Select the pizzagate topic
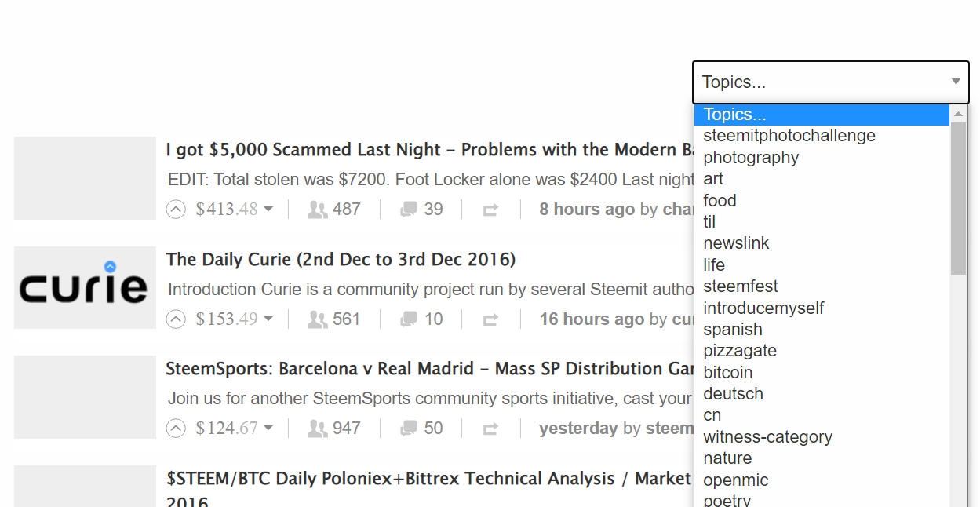Image resolution: width=980 pixels, height=507 pixels. (822, 351)
